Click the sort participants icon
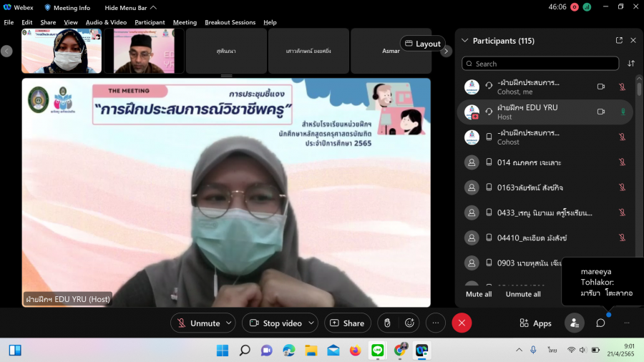This screenshot has width=644, height=362. pos(631,64)
